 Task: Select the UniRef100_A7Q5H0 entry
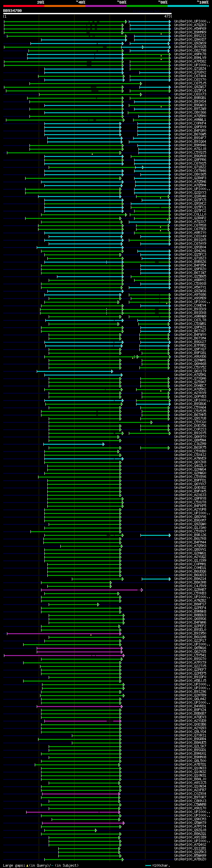(x=190, y=116)
